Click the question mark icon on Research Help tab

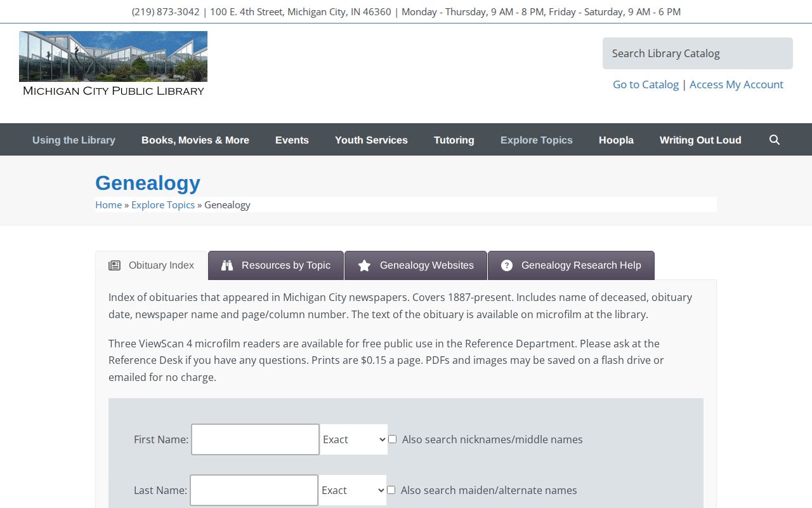(507, 265)
